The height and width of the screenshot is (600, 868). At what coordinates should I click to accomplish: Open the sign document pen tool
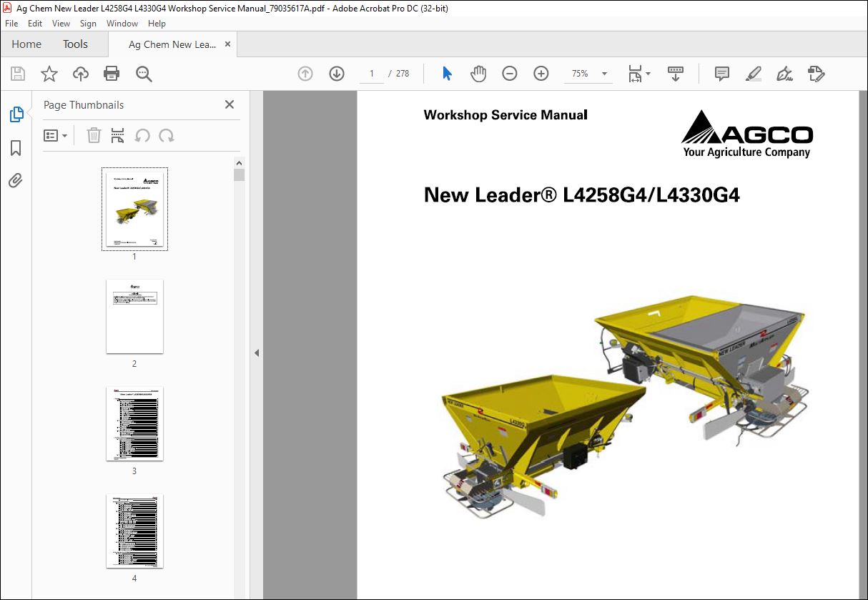784,74
